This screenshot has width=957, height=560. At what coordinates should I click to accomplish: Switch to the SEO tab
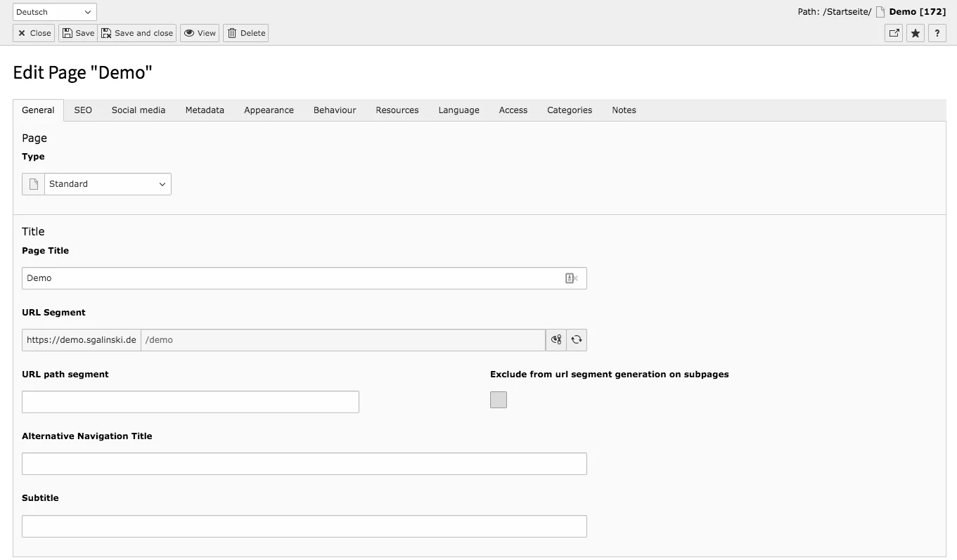[x=83, y=110]
